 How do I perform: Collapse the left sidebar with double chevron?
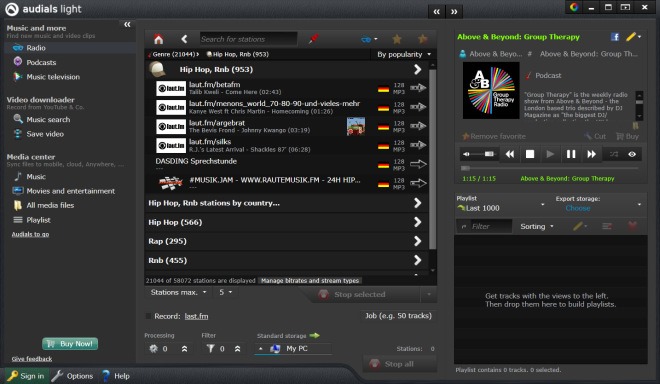tap(127, 24)
